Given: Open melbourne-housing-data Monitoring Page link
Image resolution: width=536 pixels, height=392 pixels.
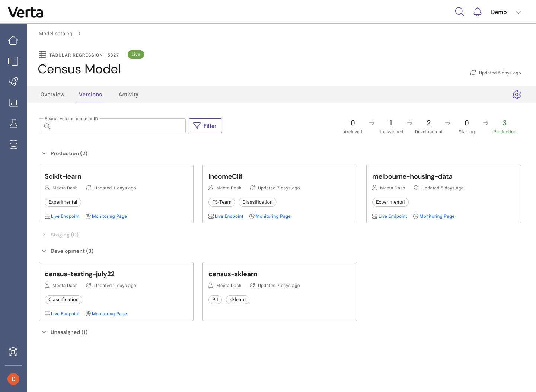Looking at the screenshot, I should (x=437, y=216).
